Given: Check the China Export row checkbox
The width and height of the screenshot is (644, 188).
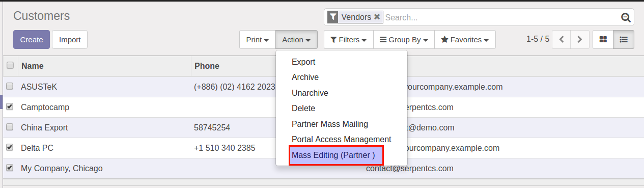Looking at the screenshot, I should pos(10,127).
